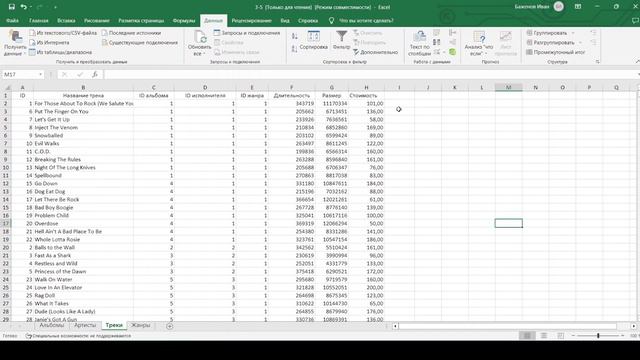This screenshot has height=360, width=640.
Task: Click Из Интернета data source
Action: 49,42
